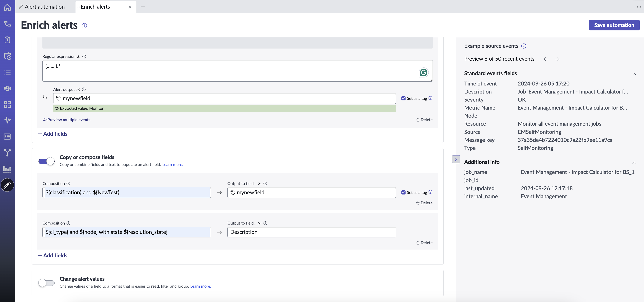Click Add fields under Copy or compose
644x302 pixels.
[x=53, y=255]
